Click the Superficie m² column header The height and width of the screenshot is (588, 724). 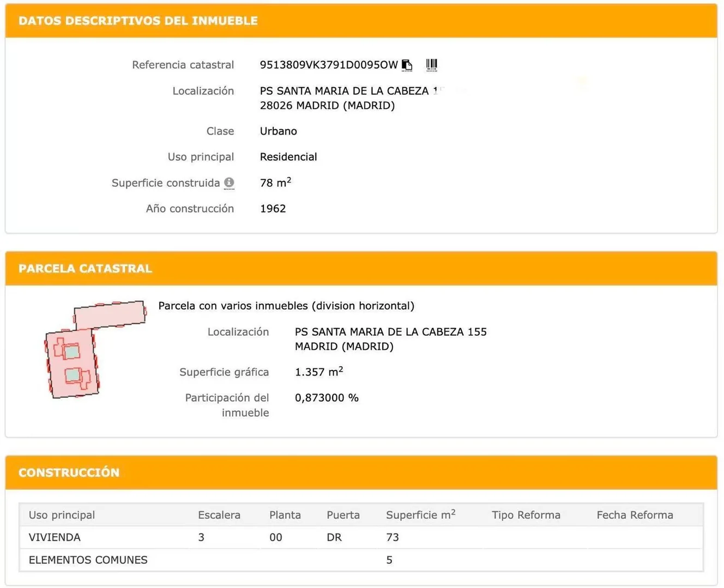pos(420,514)
